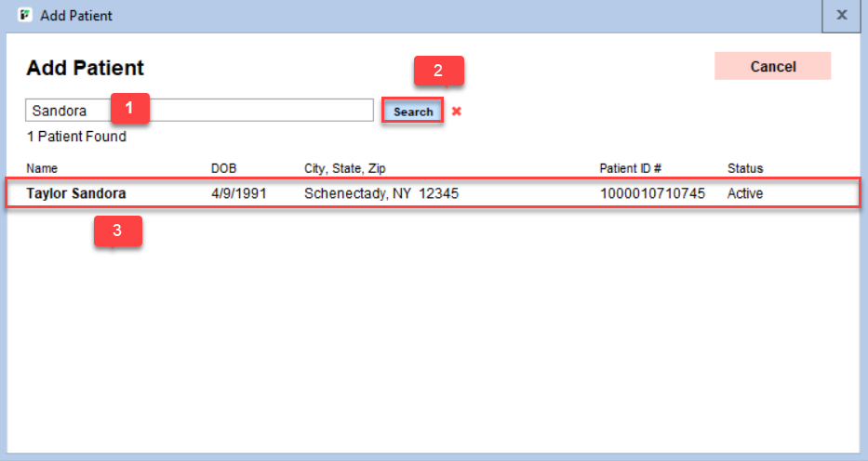Close the Add Patient window
Viewport: 868px width, 461px height.
pyautogui.click(x=842, y=16)
